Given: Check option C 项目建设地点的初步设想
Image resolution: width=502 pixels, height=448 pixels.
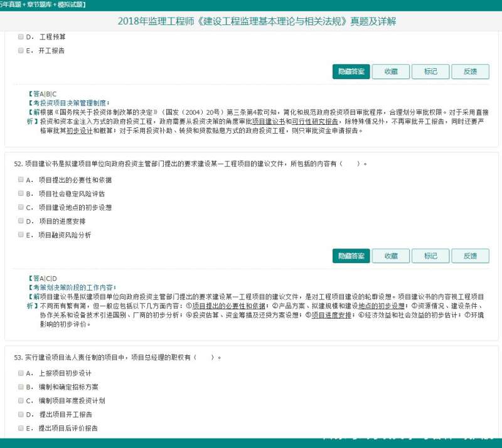Looking at the screenshot, I should pos(21,207).
